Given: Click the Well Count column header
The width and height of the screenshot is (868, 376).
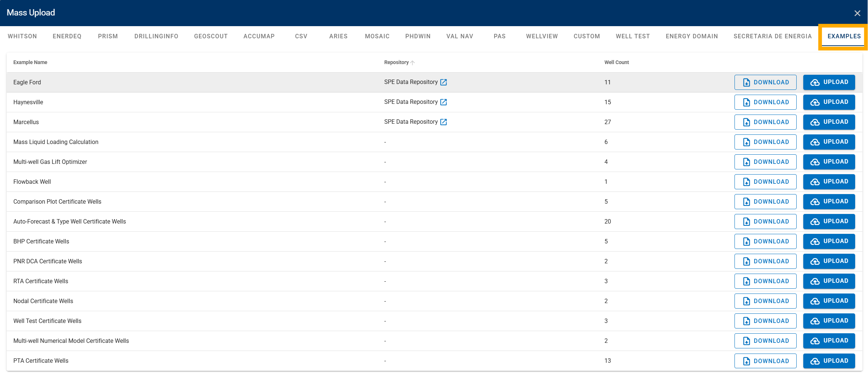Looking at the screenshot, I should [616, 63].
